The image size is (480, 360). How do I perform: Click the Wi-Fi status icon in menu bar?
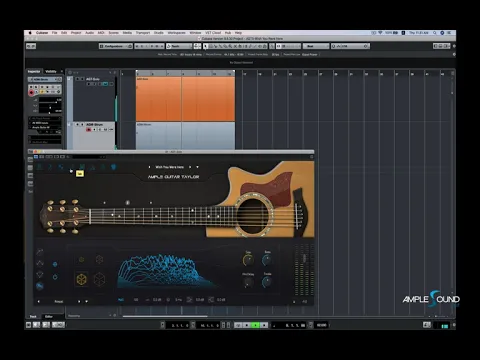pos(380,33)
